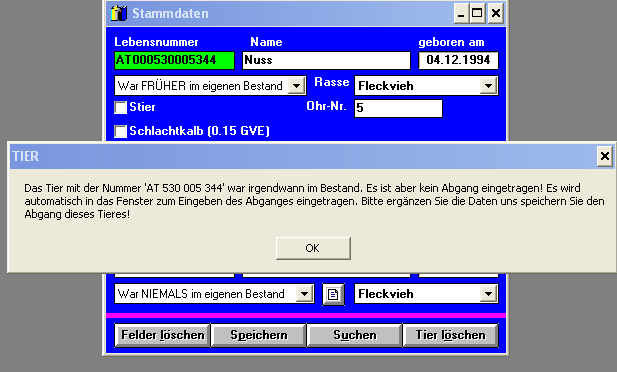Click the 'geboren am' label text
This screenshot has height=372, width=617.
click(x=451, y=42)
